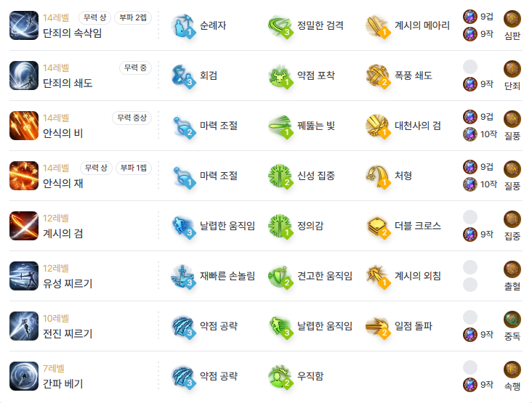Click the 9겁 gem on 안식의 재
The height and width of the screenshot is (403, 532).
pos(470,167)
